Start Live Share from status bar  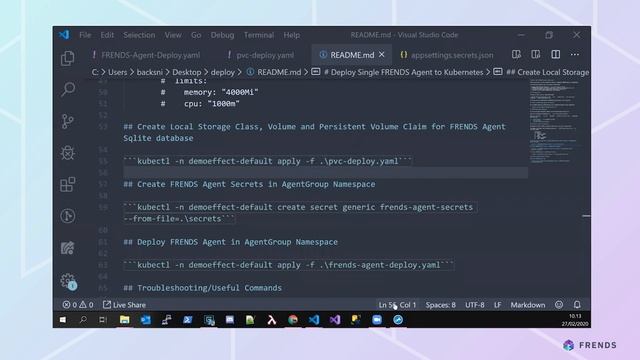click(124, 305)
